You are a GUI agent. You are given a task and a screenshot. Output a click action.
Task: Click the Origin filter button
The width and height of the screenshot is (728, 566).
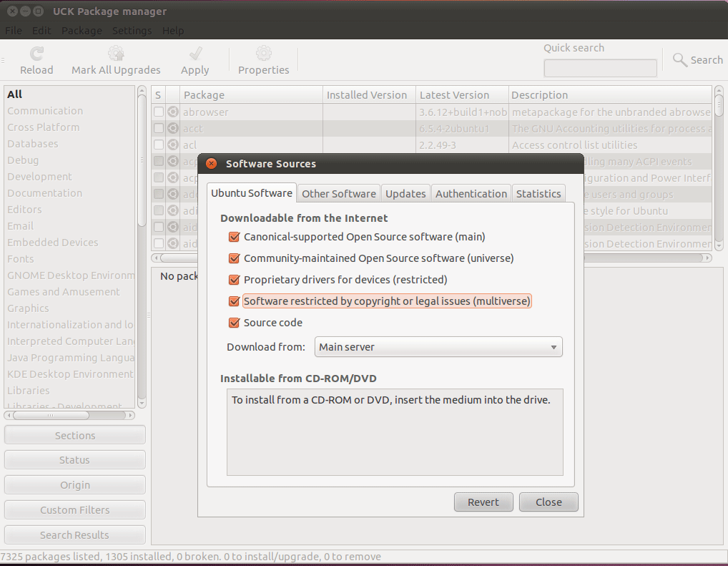pyautogui.click(x=75, y=485)
